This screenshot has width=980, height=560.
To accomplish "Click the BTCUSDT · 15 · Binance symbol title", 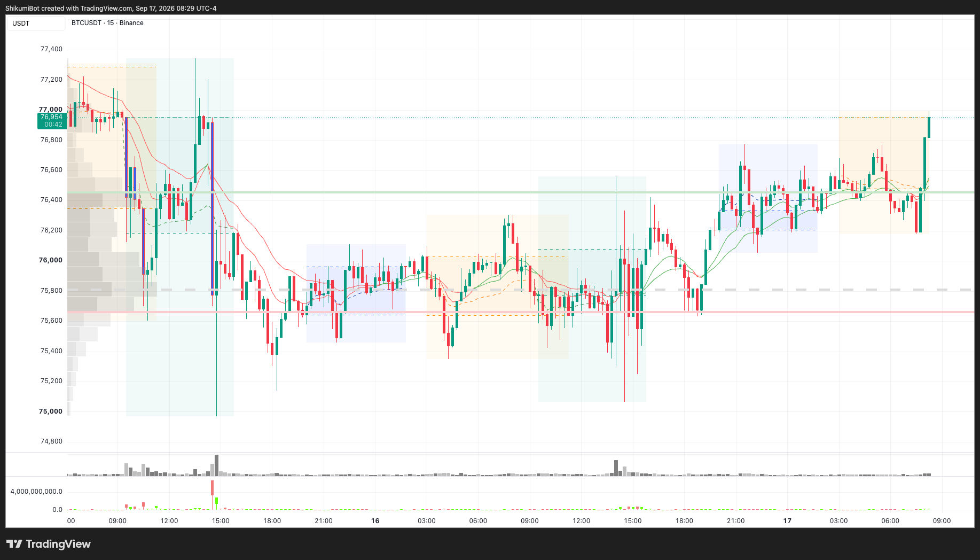I will point(107,23).
